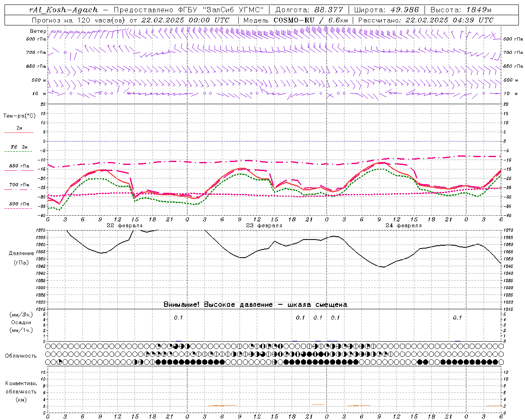This screenshot has height=420, width=525.
Task: Click the pressure unit (гПа) label under Давление
Action: point(21,262)
